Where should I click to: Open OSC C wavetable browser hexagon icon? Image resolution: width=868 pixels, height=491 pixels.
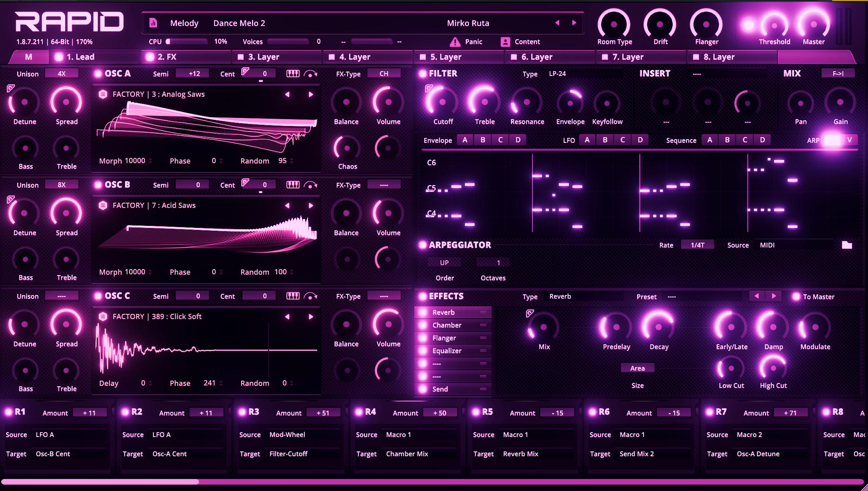point(103,317)
